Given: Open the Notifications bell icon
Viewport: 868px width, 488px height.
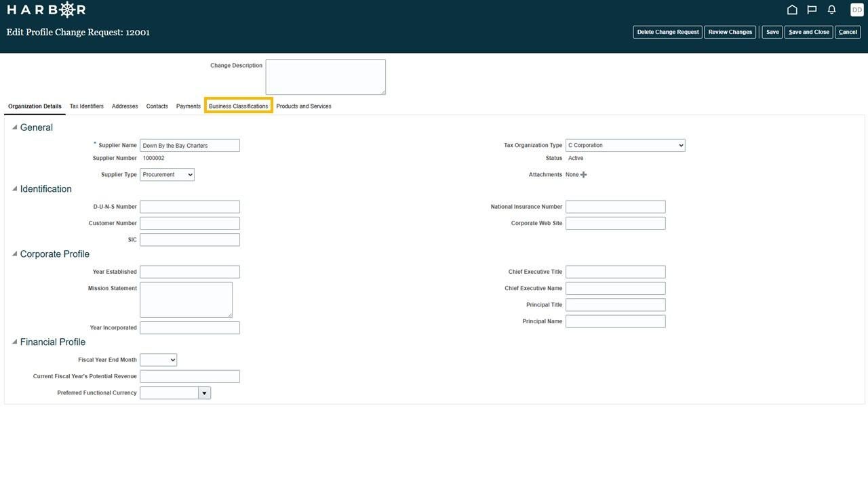Looking at the screenshot, I should click(831, 9).
